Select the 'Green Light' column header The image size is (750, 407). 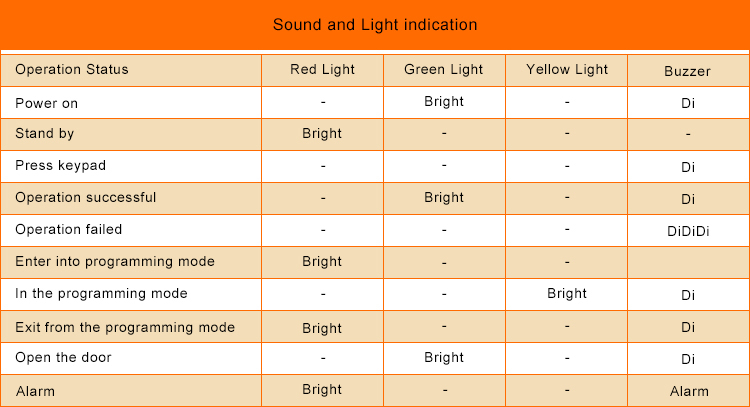[444, 70]
